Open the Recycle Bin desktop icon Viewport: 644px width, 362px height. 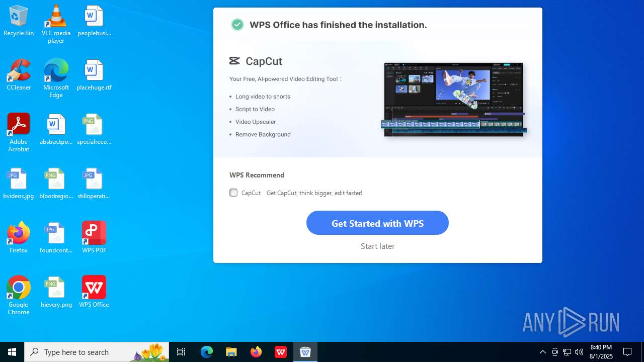point(19,21)
